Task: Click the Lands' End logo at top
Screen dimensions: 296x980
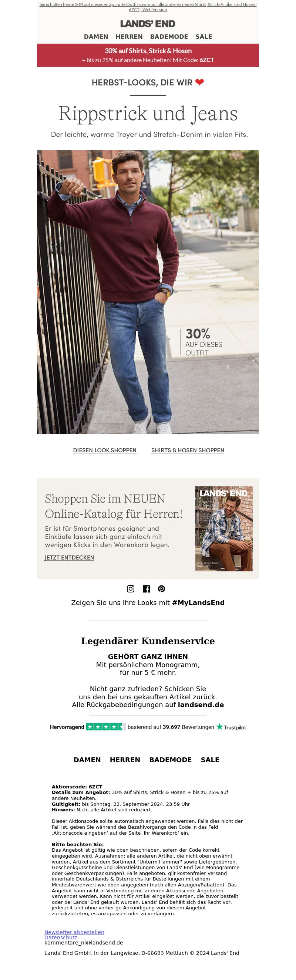Action: [148, 24]
